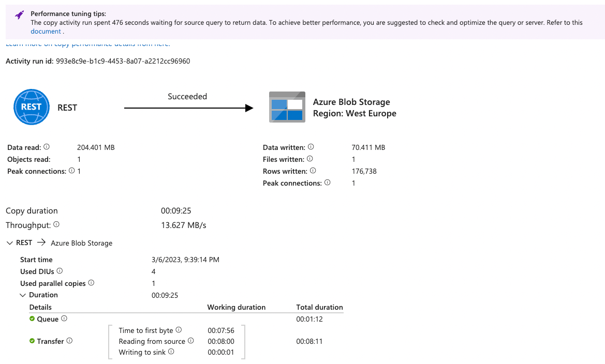Screen dimensions: 605x364
Task: Click Writing to sink value 00:00:01
Action: point(220,352)
